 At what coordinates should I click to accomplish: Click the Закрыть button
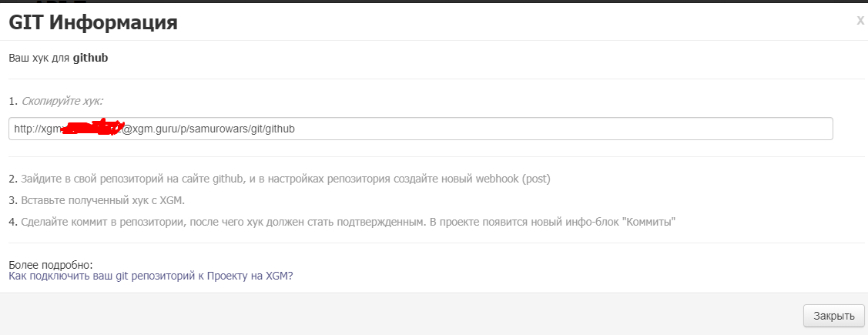[834, 316]
